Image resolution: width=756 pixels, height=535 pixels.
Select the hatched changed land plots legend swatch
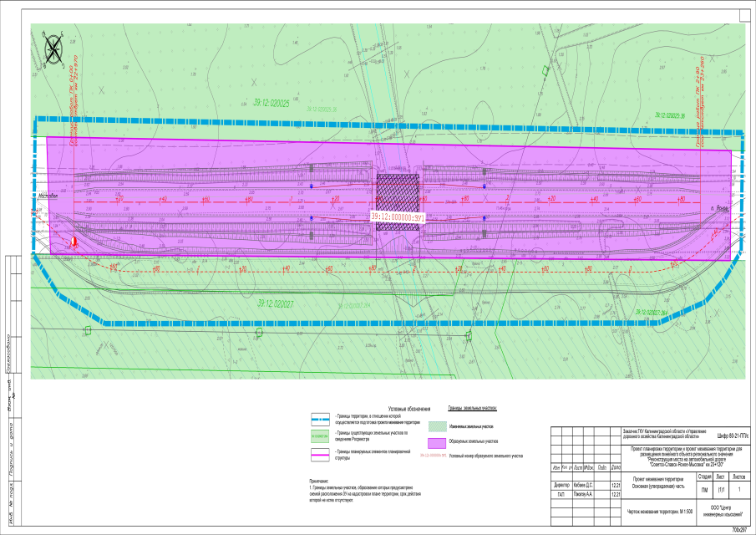tap(436, 425)
